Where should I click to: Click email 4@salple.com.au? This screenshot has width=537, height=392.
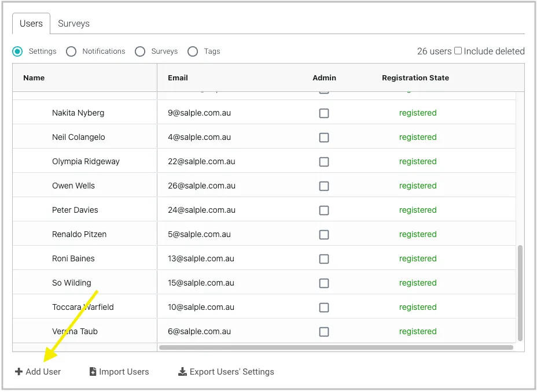coord(199,137)
